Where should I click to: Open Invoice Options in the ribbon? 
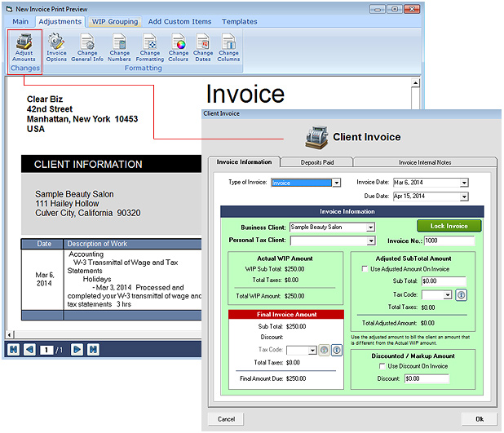(x=56, y=47)
